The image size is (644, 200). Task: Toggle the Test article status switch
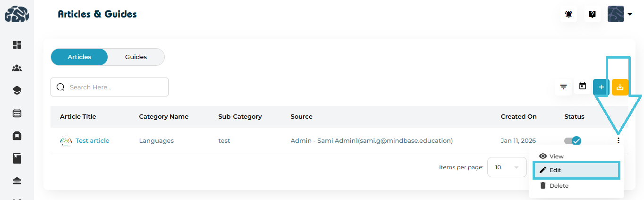[x=573, y=140]
